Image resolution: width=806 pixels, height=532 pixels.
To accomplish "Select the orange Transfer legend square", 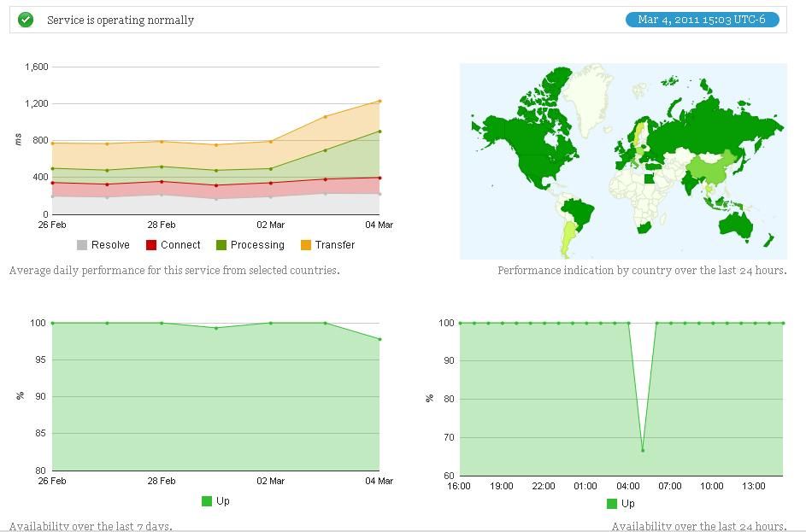I will point(305,245).
